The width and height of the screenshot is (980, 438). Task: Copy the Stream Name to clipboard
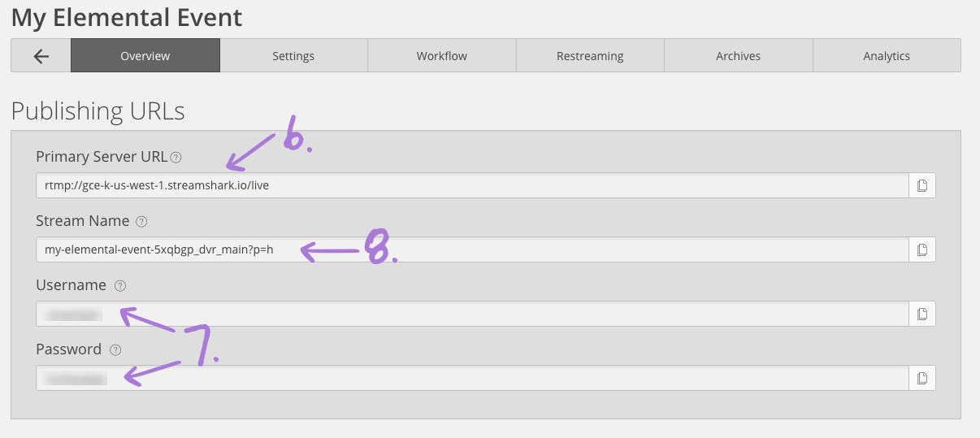click(922, 249)
